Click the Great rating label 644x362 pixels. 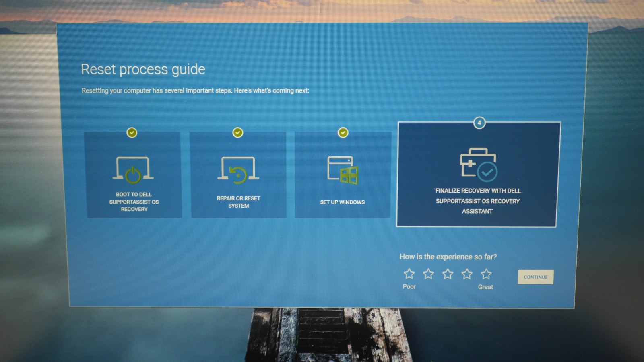[485, 287]
